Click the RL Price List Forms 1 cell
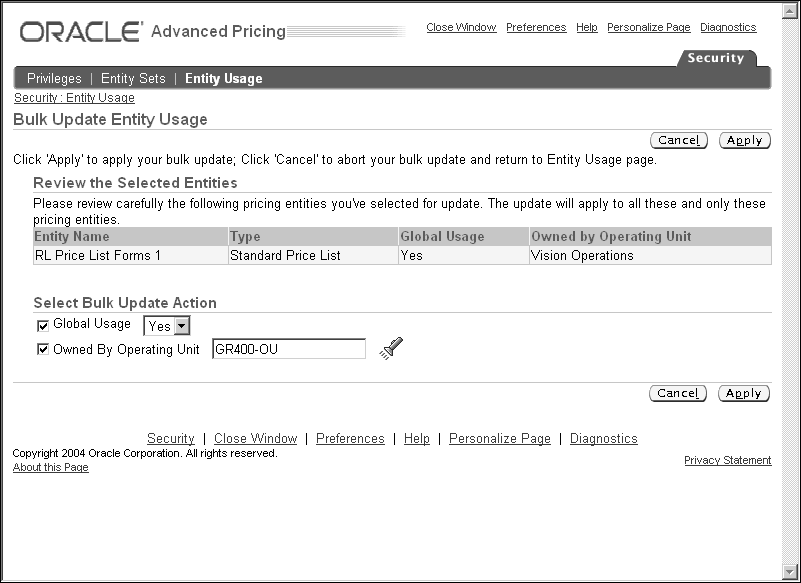 (131, 255)
